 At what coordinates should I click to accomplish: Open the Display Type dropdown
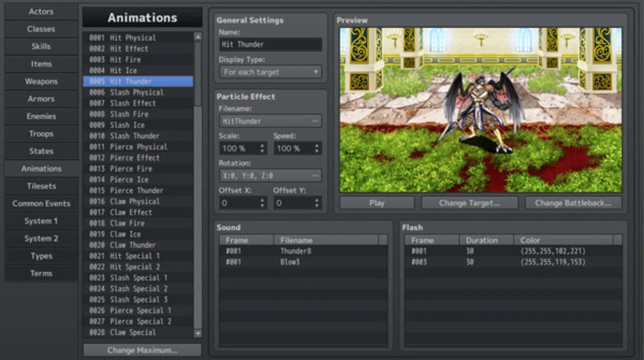[270, 72]
